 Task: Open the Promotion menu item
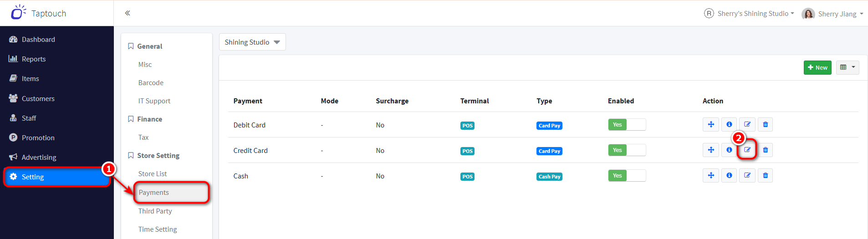tap(38, 138)
